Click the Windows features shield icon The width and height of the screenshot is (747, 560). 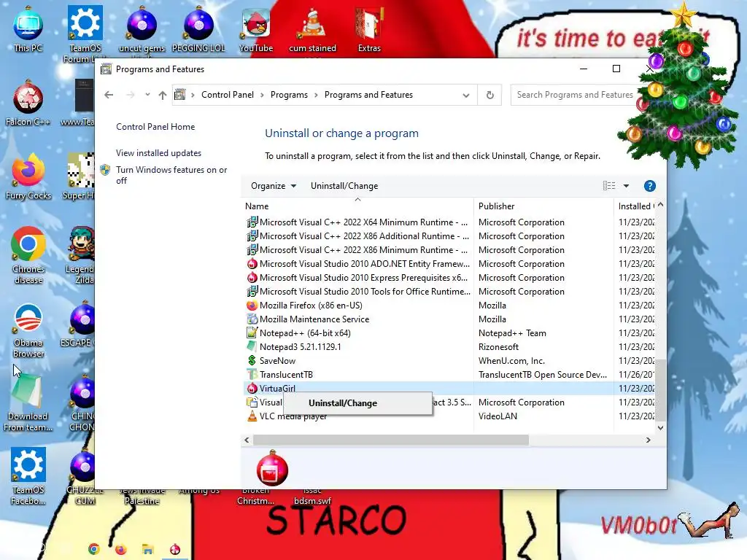click(x=105, y=170)
